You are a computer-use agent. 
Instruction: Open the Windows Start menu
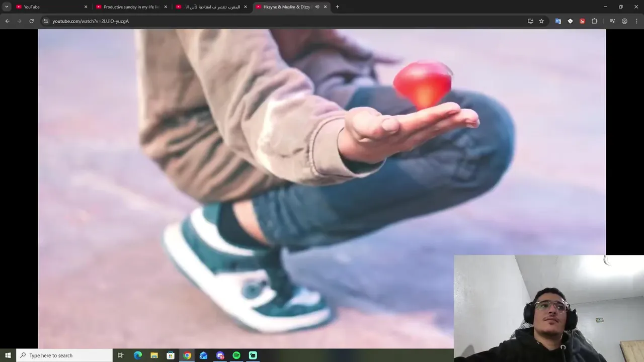8,355
